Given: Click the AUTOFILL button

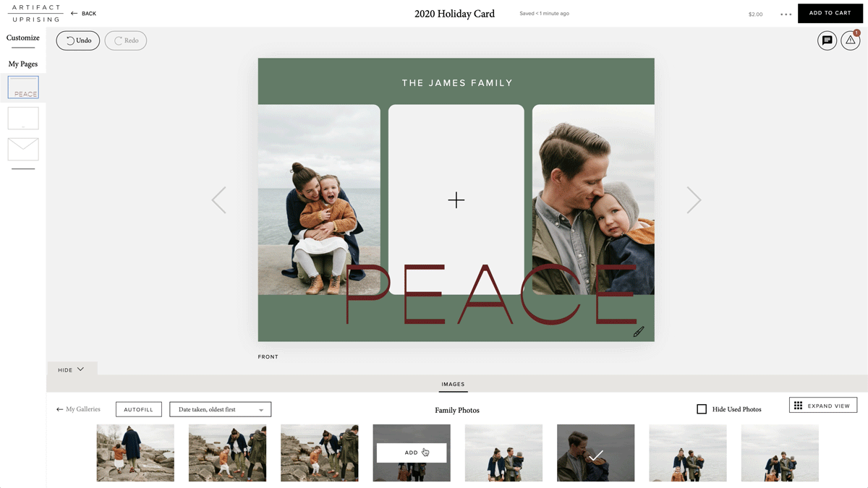Looking at the screenshot, I should pos(138,409).
